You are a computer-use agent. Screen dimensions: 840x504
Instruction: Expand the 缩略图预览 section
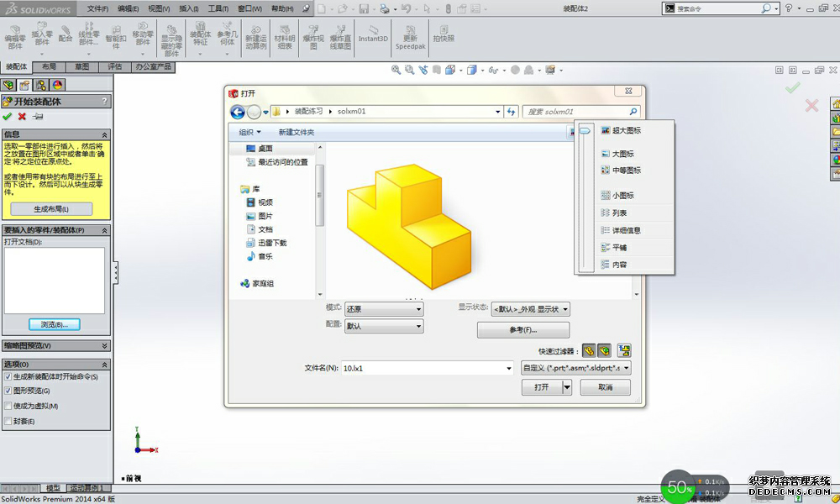point(104,345)
